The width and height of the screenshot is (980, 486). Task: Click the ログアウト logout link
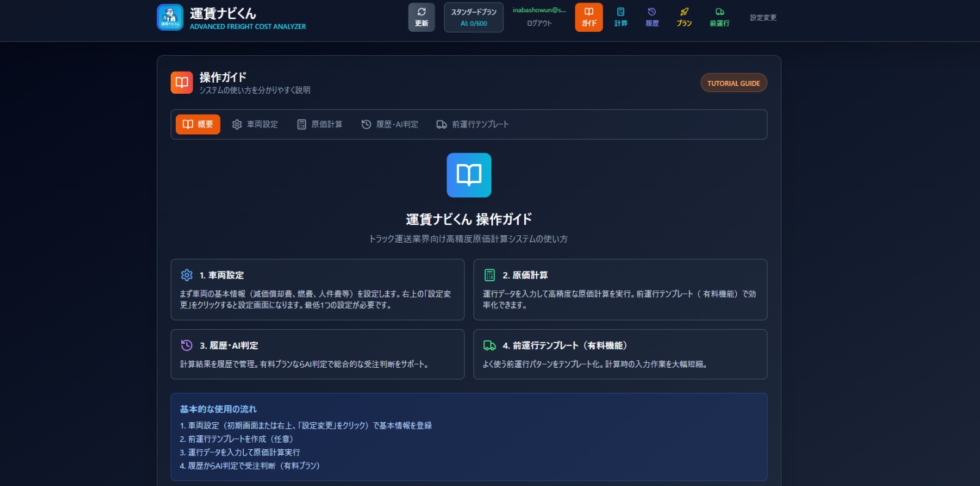[x=539, y=23]
